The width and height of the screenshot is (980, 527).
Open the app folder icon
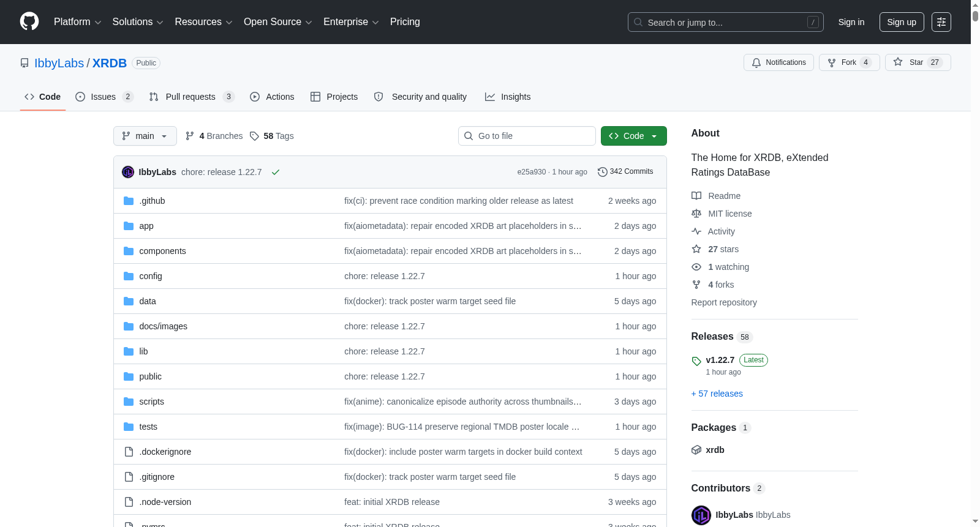click(x=129, y=226)
